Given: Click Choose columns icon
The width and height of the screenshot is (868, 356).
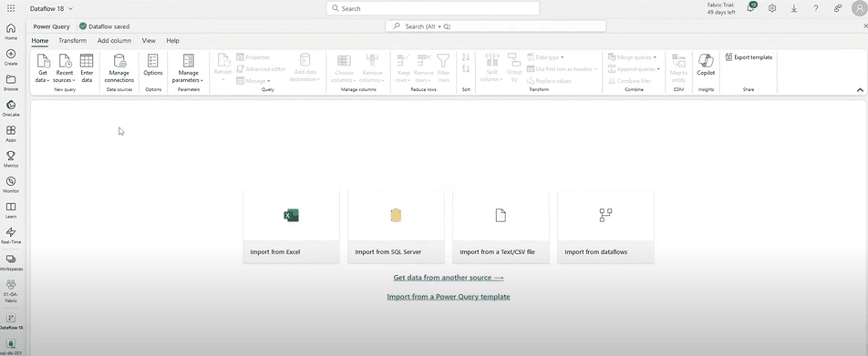Looking at the screenshot, I should [x=344, y=60].
